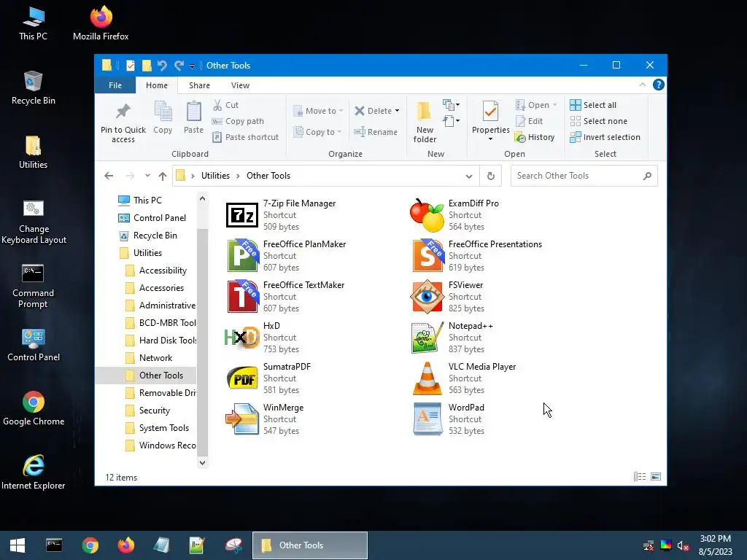Create a New folder from ribbon
Image resolution: width=747 pixels, height=560 pixels.
[x=425, y=122]
